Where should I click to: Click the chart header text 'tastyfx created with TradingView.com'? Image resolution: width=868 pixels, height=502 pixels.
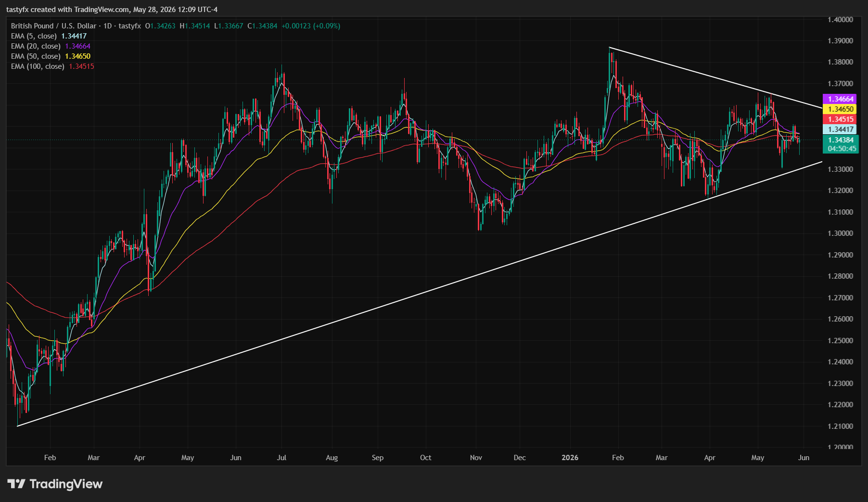68,10
